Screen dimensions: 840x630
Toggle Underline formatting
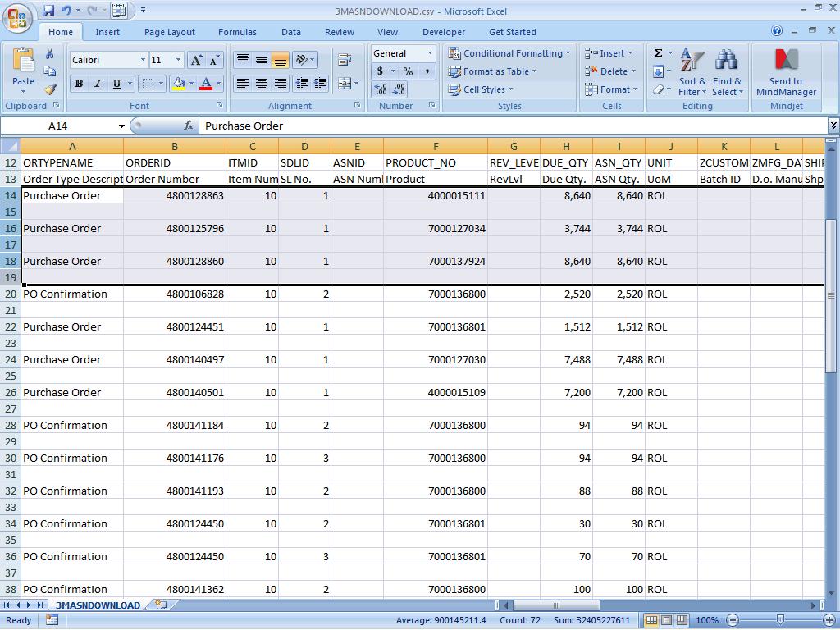point(116,84)
